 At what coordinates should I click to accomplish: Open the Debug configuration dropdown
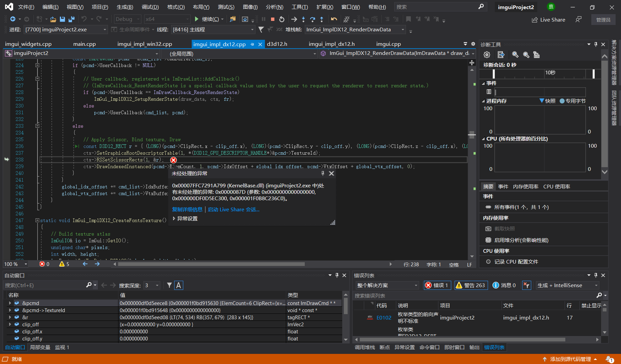[127, 19]
